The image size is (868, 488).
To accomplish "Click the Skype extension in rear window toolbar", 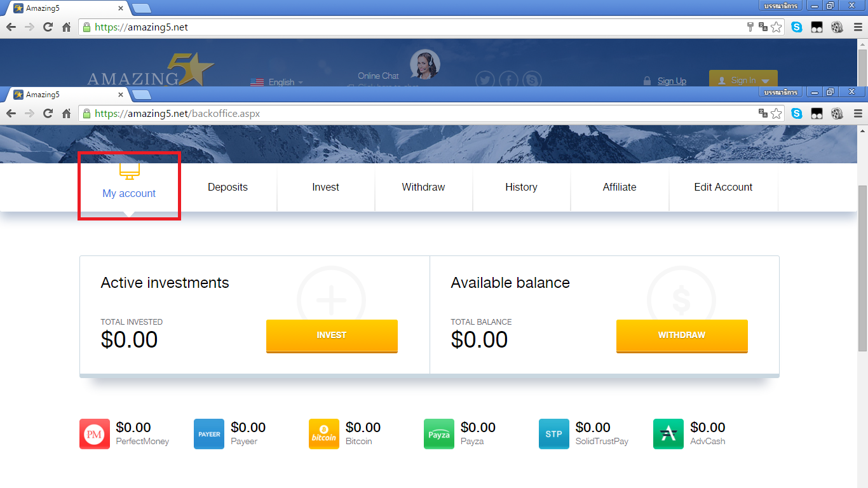I will coord(797,27).
